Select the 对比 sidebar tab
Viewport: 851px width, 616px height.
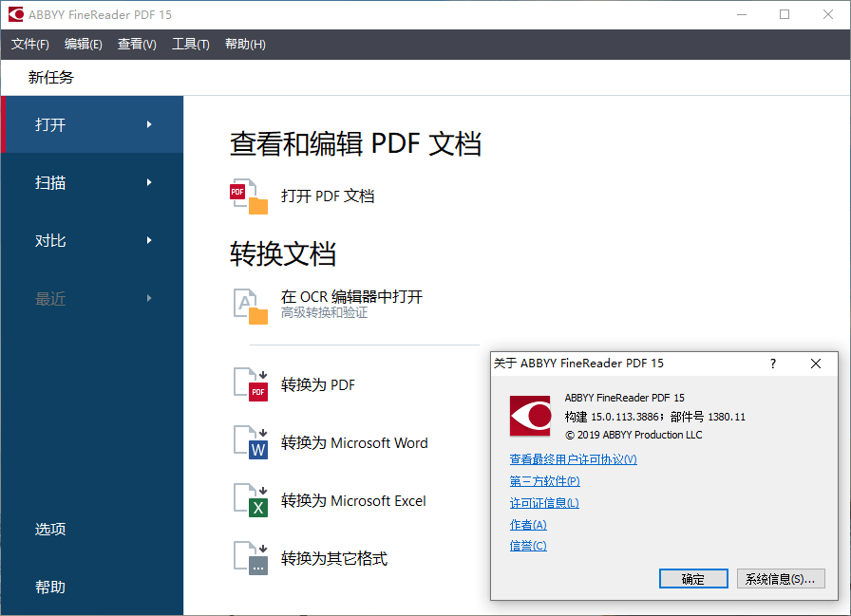point(92,240)
